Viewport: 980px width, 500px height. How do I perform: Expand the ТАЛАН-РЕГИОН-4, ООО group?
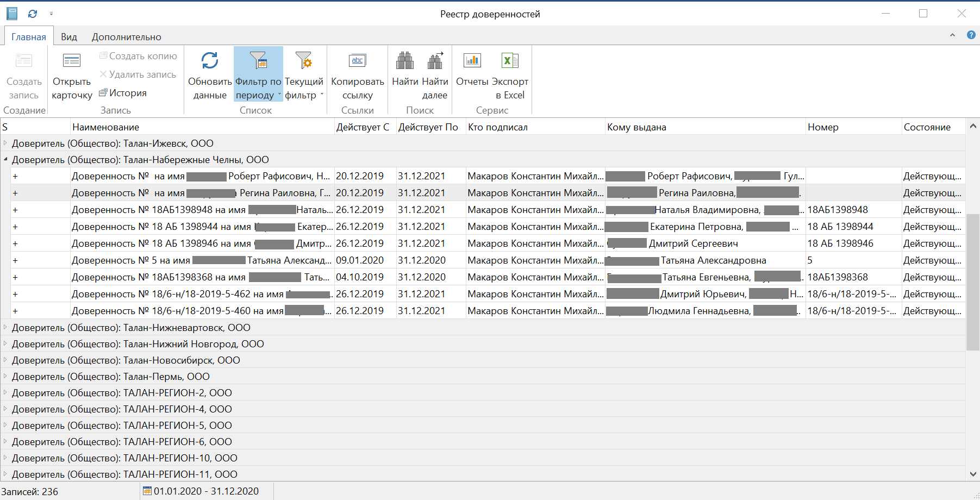pyautogui.click(x=5, y=409)
